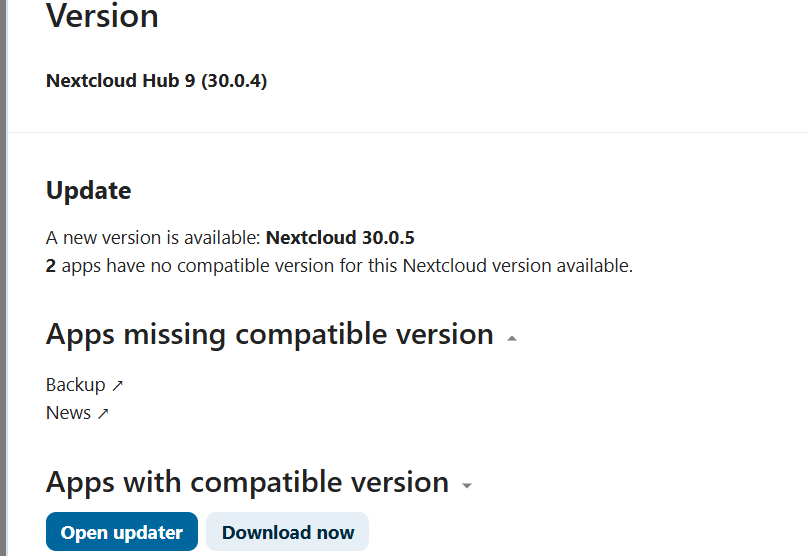Click the gray vertical bar at left edge

pyautogui.click(x=3, y=278)
